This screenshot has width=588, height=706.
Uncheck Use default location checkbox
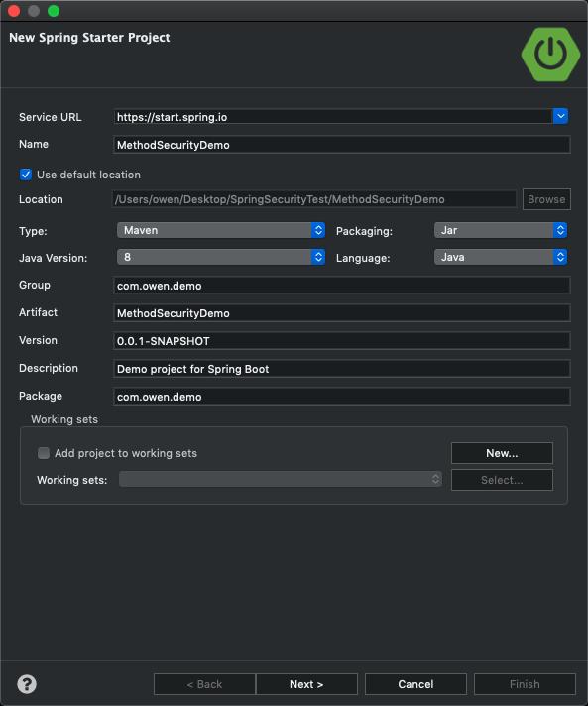coord(26,175)
